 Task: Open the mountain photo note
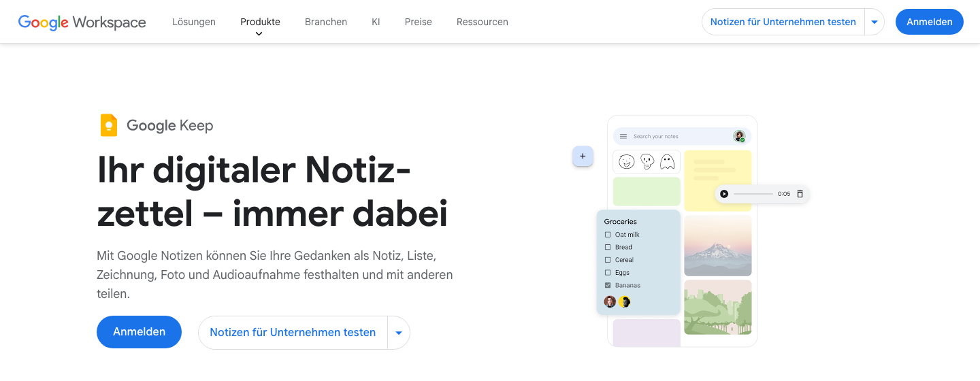click(x=717, y=246)
